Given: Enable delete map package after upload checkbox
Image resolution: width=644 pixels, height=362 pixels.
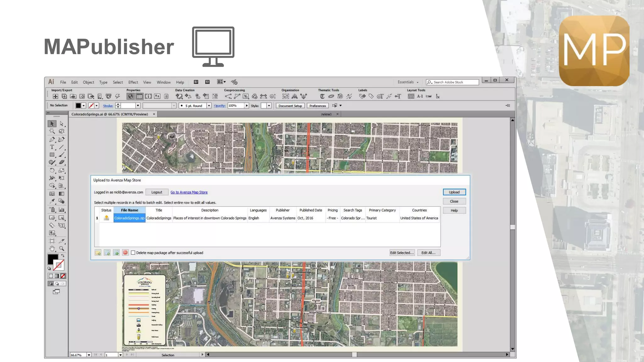Looking at the screenshot, I should [133, 253].
